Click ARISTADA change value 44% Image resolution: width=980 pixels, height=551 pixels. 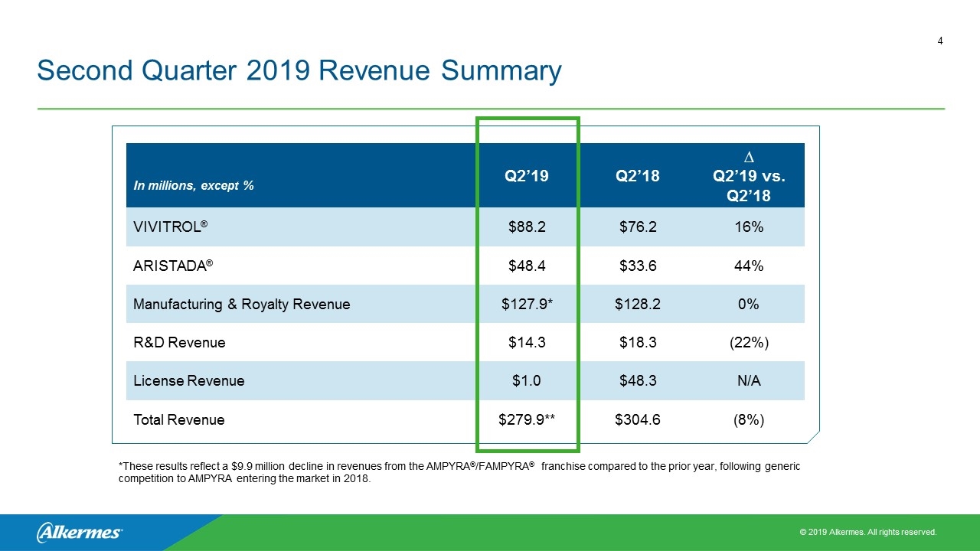[750, 266]
